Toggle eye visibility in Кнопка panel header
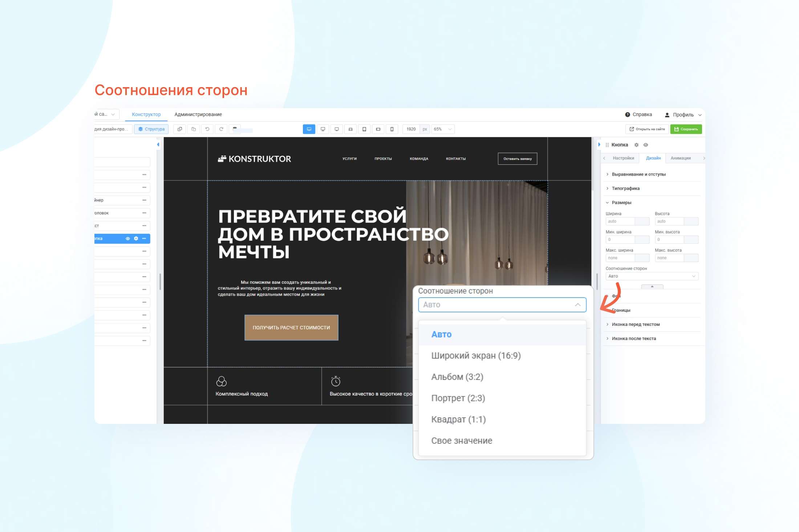The width and height of the screenshot is (799, 532). coord(646,145)
